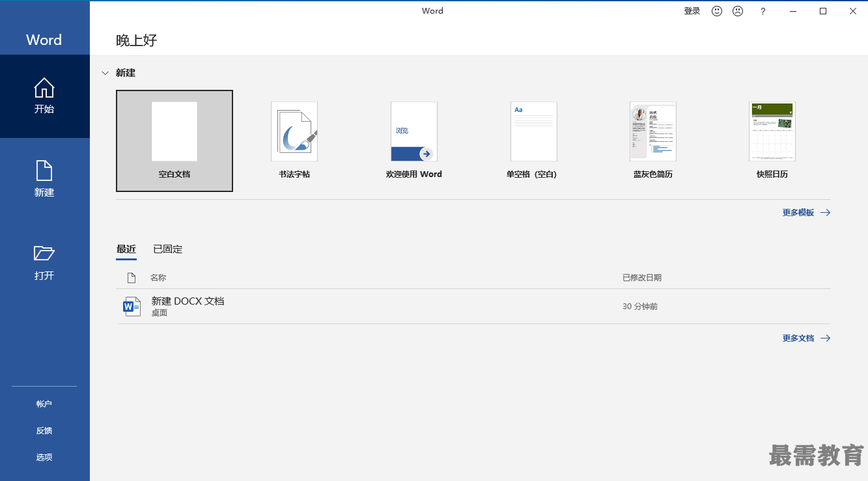This screenshot has height=481, width=868.
Task: Open the 更多文档 link
Action: click(806, 338)
